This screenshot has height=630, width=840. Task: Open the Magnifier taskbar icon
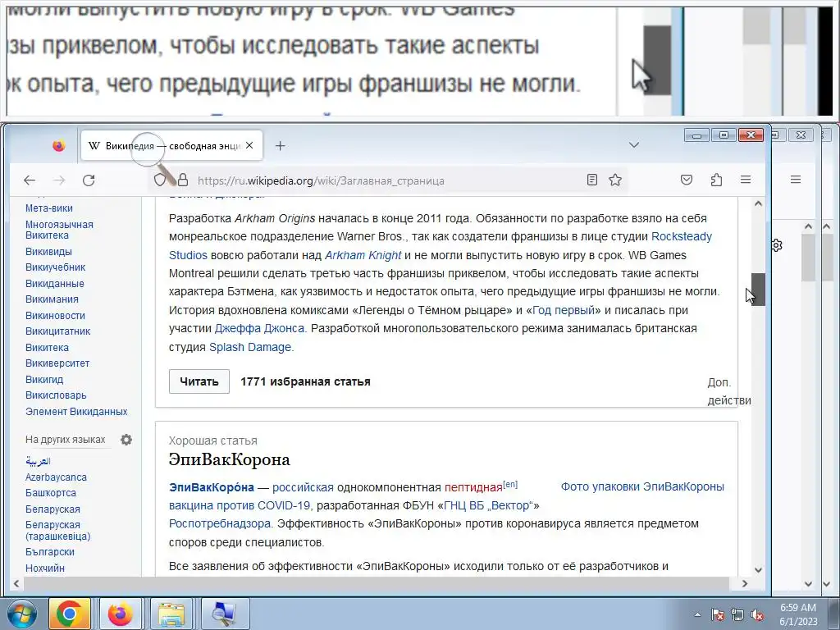(x=225, y=614)
